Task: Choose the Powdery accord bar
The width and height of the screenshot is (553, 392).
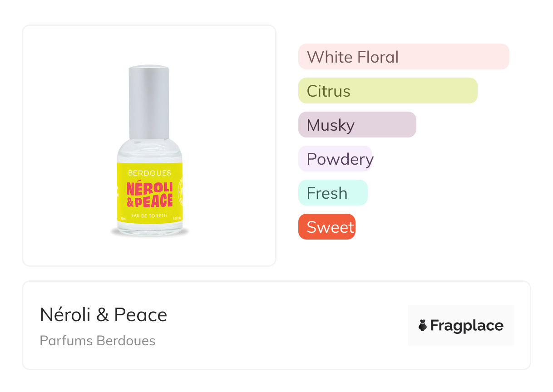Action: click(x=335, y=159)
